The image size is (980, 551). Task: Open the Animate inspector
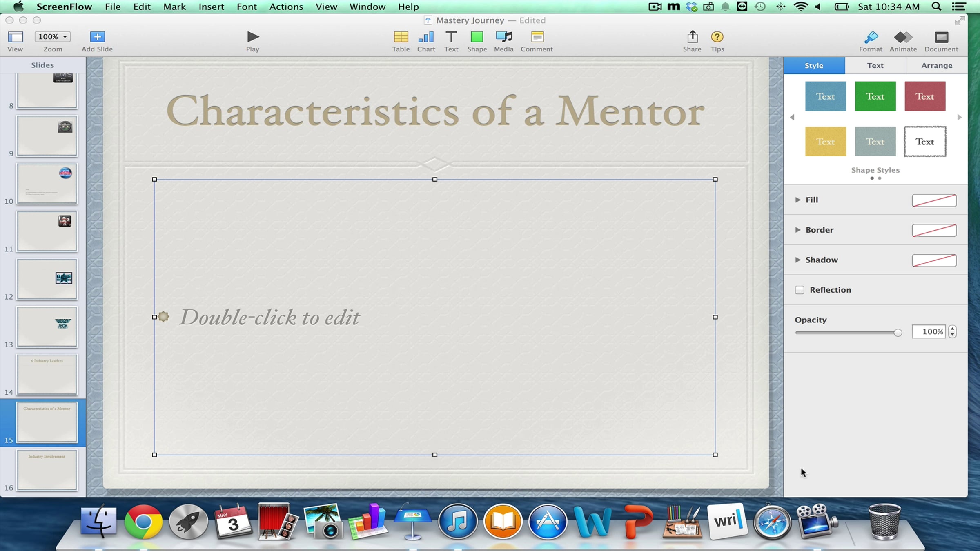903,37
